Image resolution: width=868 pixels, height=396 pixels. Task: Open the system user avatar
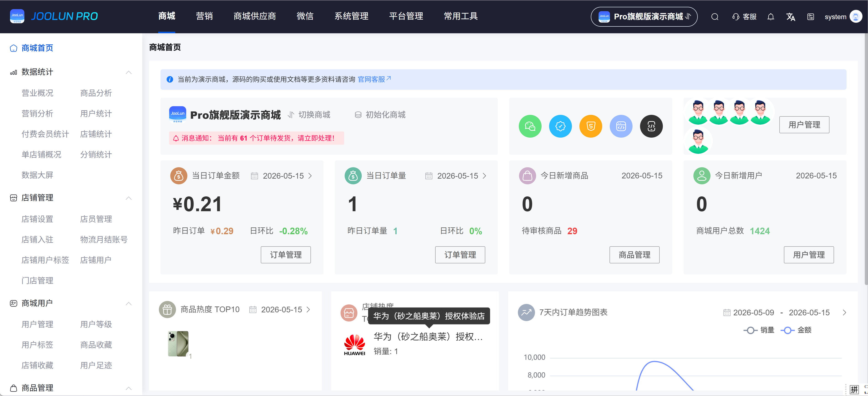click(856, 16)
